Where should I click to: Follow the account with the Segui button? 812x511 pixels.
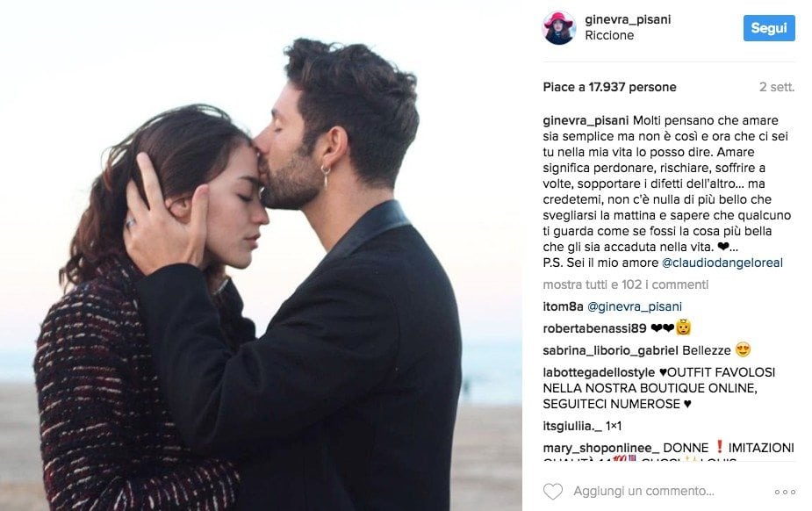point(769,28)
